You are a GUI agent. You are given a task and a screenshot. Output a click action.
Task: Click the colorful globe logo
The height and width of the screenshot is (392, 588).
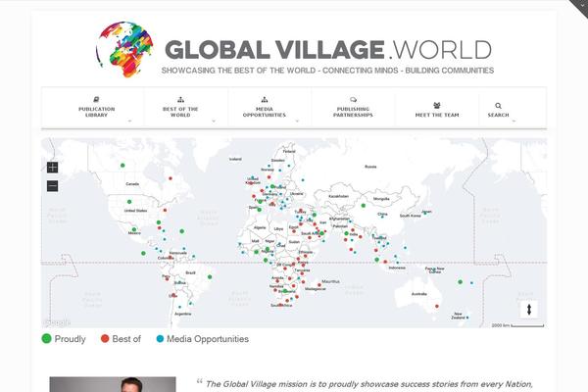pyautogui.click(x=124, y=50)
